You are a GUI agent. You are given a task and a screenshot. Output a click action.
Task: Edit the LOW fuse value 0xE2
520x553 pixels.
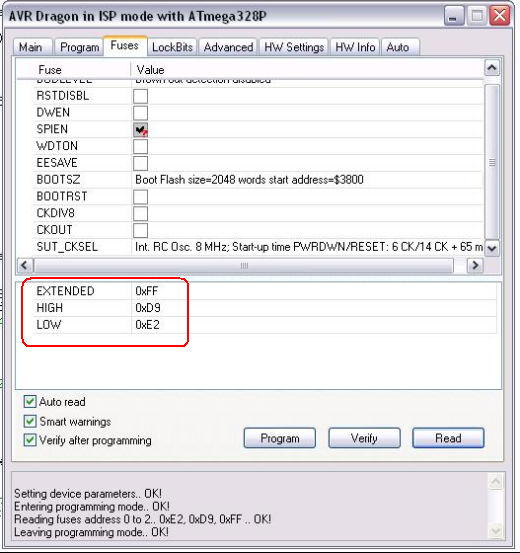(x=147, y=325)
